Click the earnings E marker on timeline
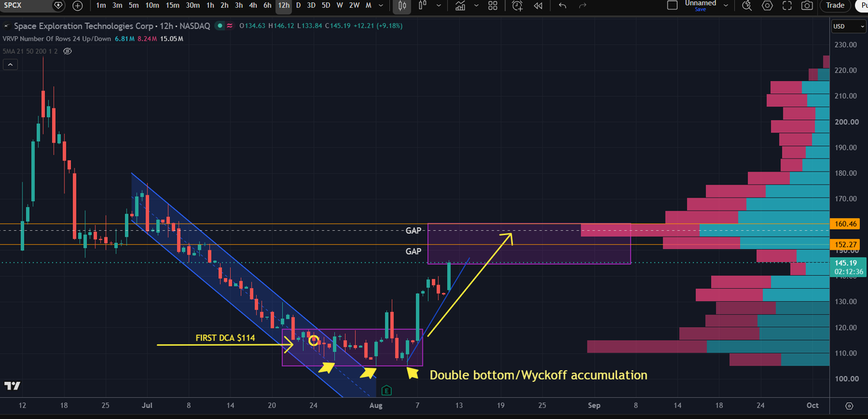This screenshot has height=419, width=868. [x=387, y=391]
